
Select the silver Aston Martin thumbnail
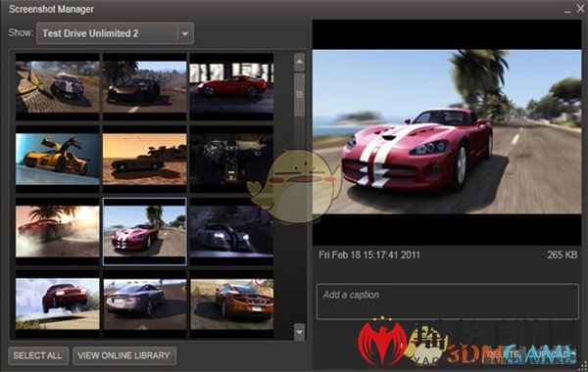click(x=144, y=303)
